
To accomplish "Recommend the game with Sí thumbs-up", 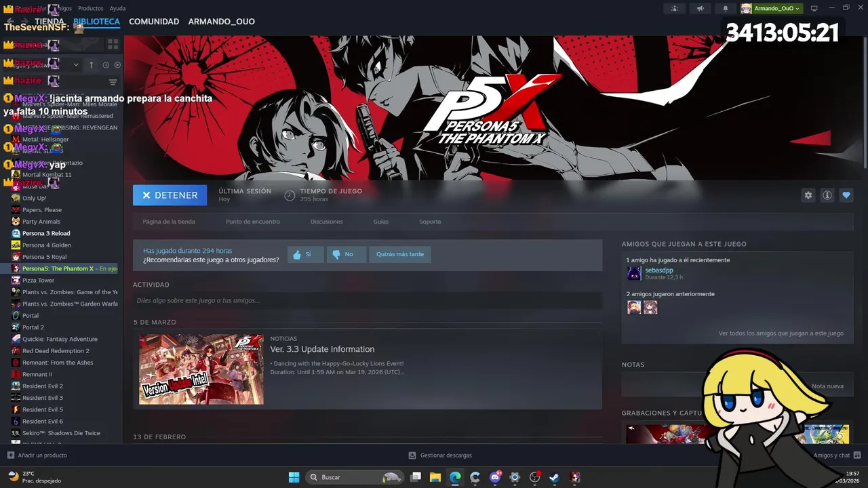I will (306, 254).
